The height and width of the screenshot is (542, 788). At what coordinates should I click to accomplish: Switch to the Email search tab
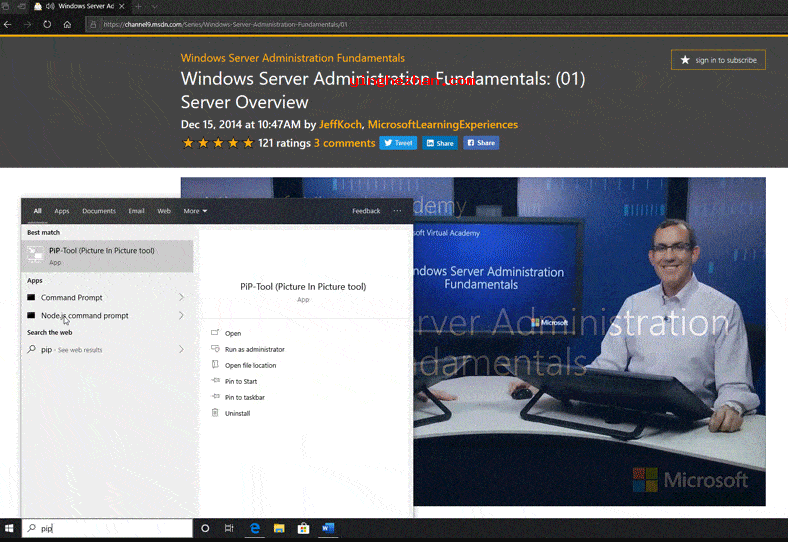pos(136,211)
